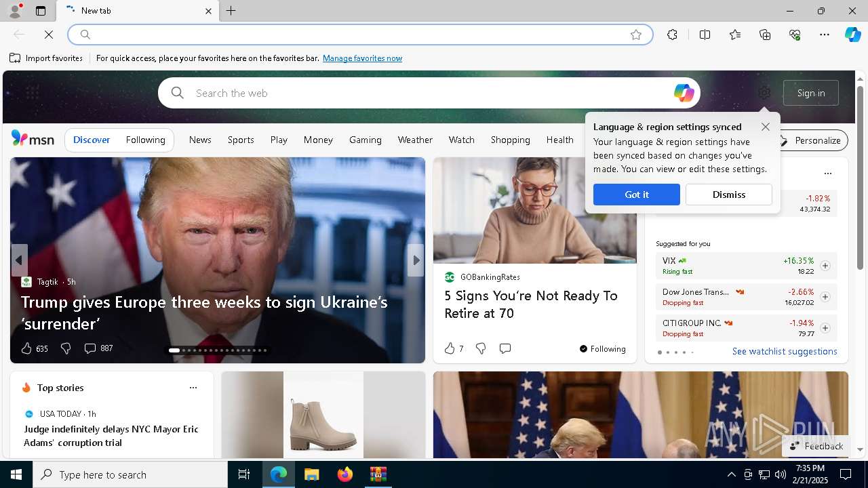Open a new tab with plus button
The image size is (868, 488).
pyautogui.click(x=231, y=11)
